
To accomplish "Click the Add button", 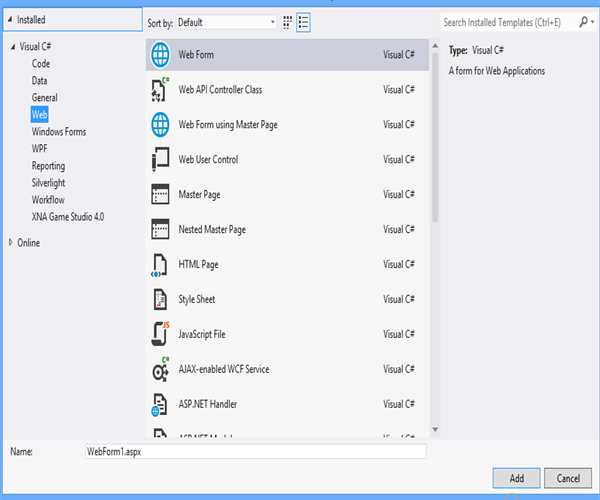I will coord(516,478).
